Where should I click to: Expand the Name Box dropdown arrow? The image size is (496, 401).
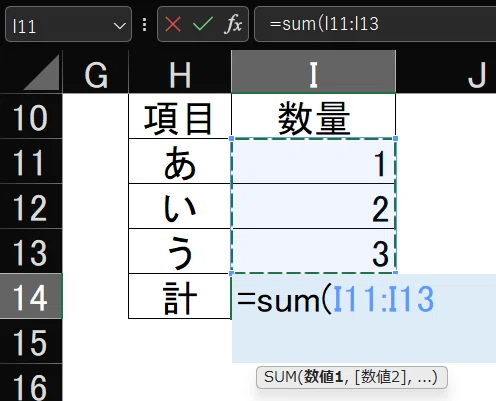(119, 26)
